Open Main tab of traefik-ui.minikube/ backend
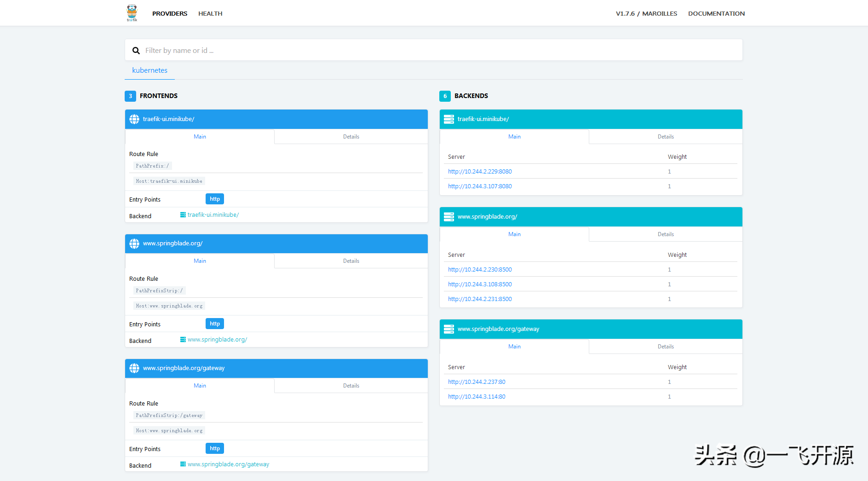Image resolution: width=868 pixels, height=481 pixels. pyautogui.click(x=514, y=137)
